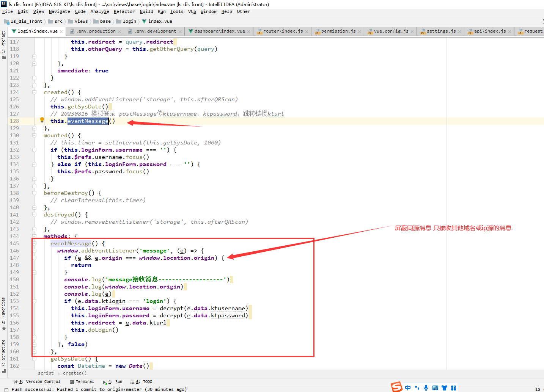Viewport: 544px width, 392px height.
Task: Click line number 128 in the gutter
Action: (14, 121)
